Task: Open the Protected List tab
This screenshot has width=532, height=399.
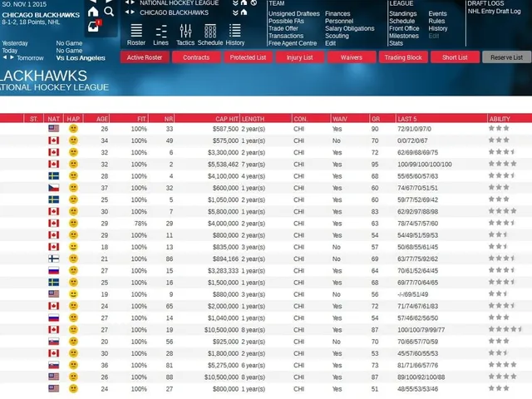Action: tap(248, 57)
